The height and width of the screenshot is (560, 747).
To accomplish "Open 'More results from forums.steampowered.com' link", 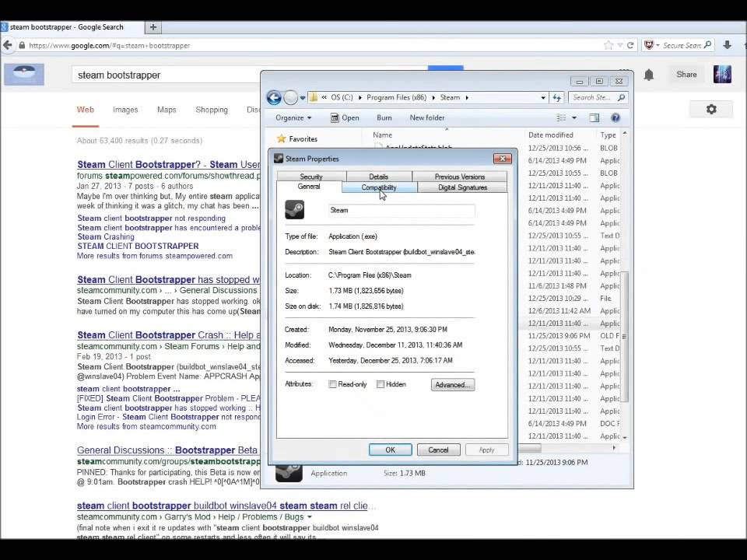I will click(155, 256).
